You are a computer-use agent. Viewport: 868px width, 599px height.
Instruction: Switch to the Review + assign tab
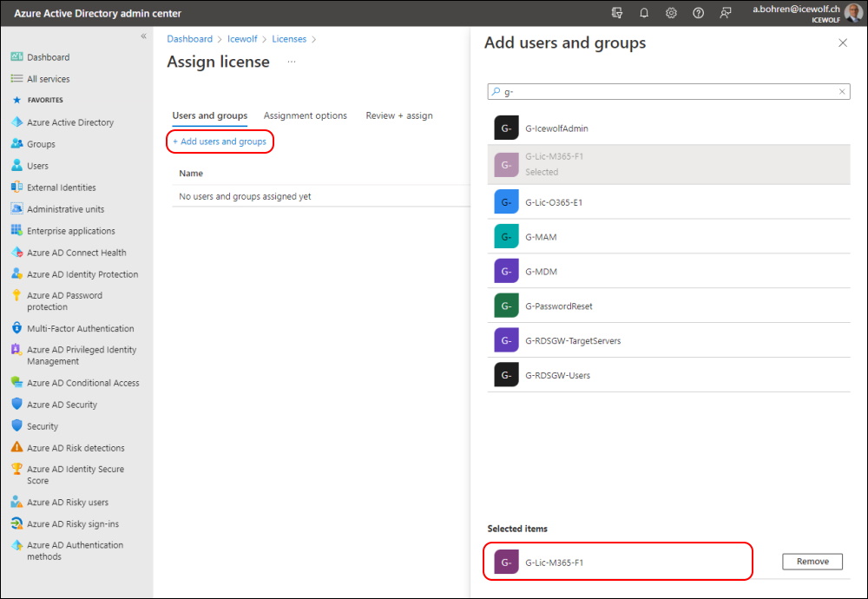[x=399, y=115]
